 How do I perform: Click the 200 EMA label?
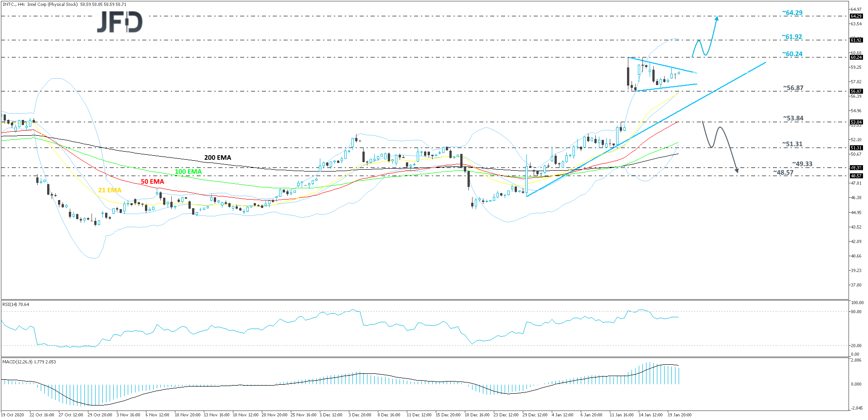point(217,157)
